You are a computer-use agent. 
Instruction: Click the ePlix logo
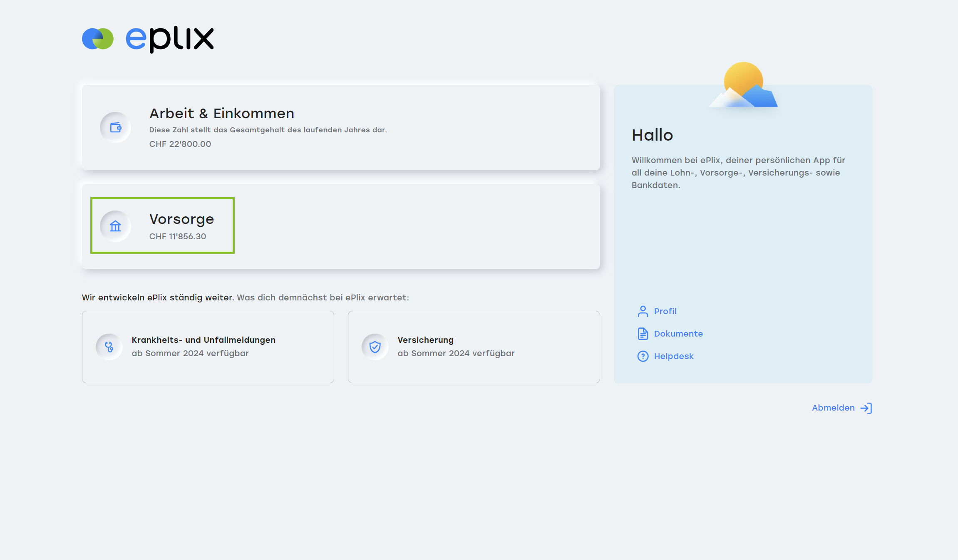click(x=148, y=39)
